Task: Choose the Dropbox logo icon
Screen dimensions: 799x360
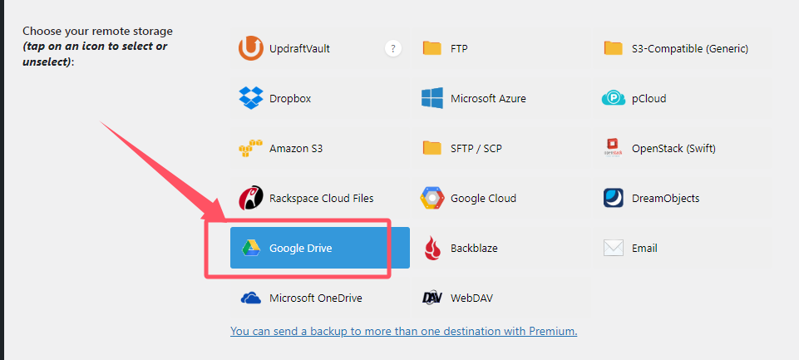Action: (251, 98)
